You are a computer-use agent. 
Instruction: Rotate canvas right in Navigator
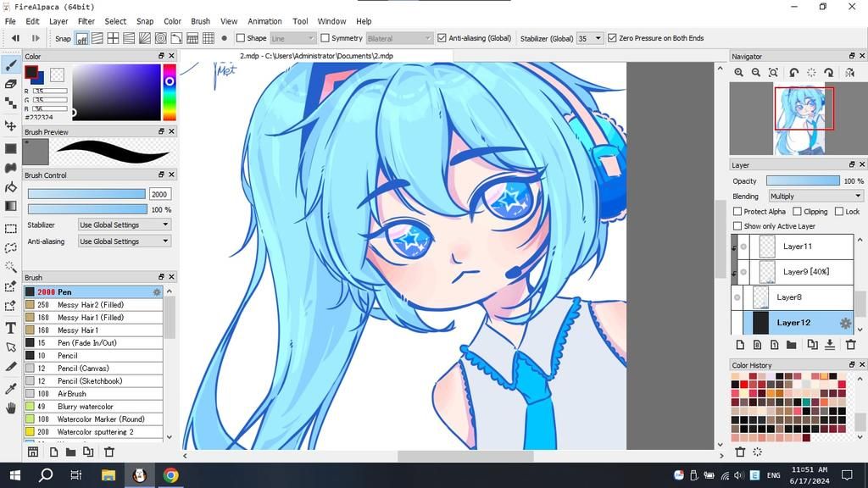[x=829, y=73]
